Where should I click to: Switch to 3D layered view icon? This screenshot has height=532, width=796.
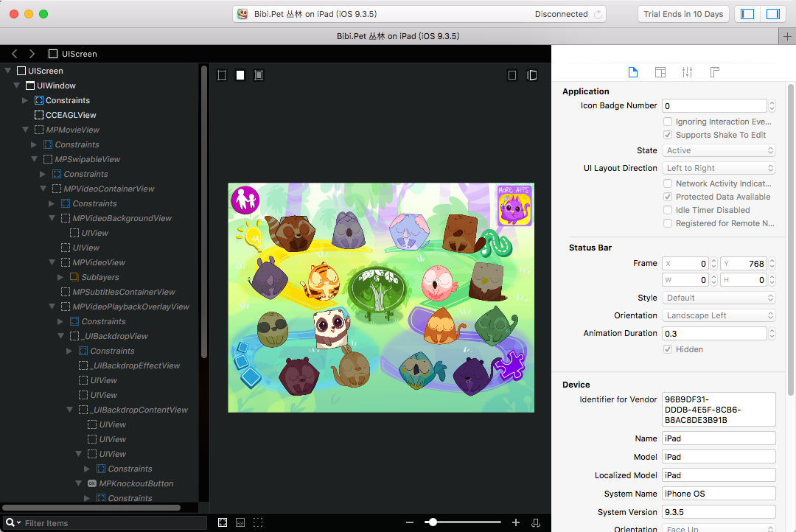pyautogui.click(x=531, y=75)
